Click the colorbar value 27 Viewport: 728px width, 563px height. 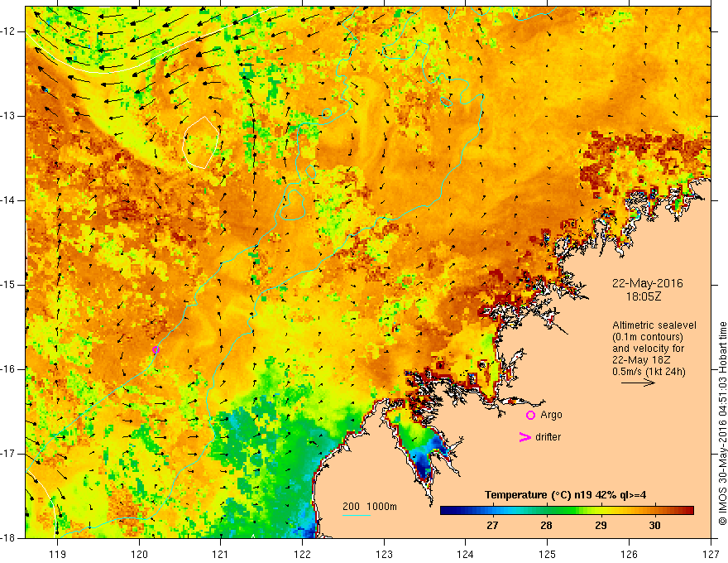pyautogui.click(x=492, y=526)
